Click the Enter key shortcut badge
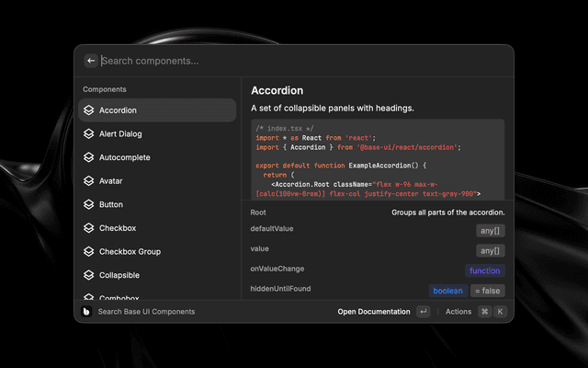 tap(424, 312)
